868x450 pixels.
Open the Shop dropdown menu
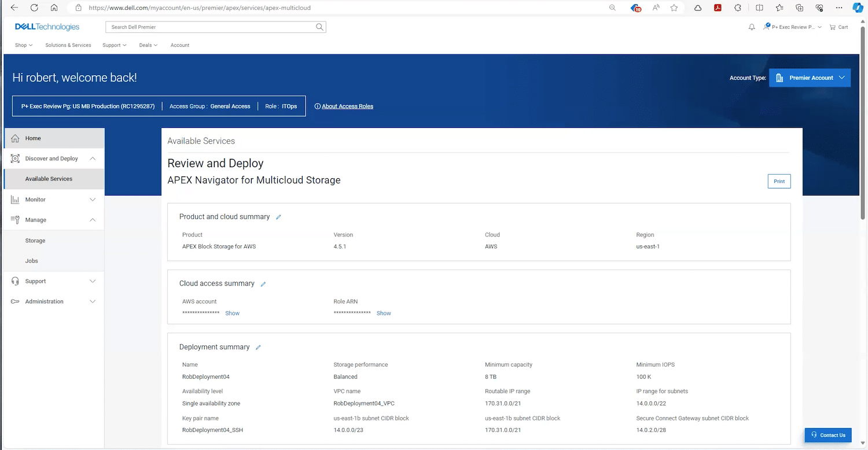[24, 45]
